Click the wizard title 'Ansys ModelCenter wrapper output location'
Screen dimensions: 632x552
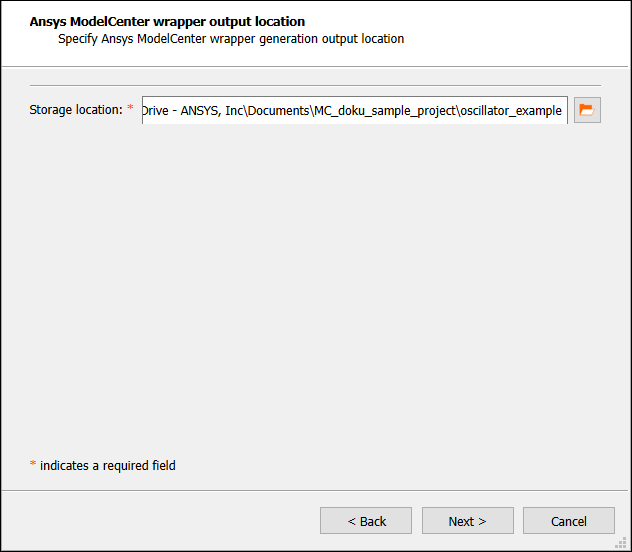(x=167, y=21)
